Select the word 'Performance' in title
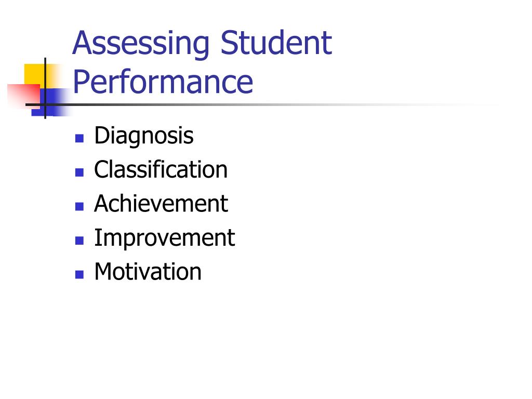This screenshot has height=399, width=532. (x=163, y=82)
